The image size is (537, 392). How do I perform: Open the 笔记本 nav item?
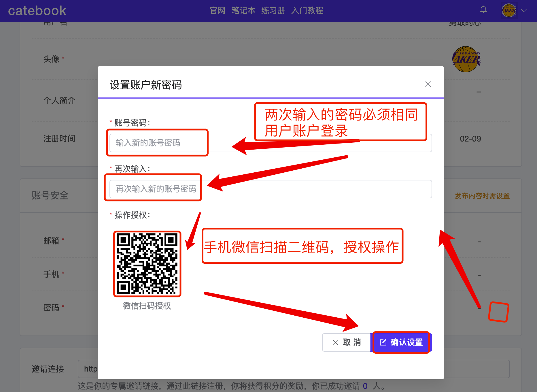(243, 11)
